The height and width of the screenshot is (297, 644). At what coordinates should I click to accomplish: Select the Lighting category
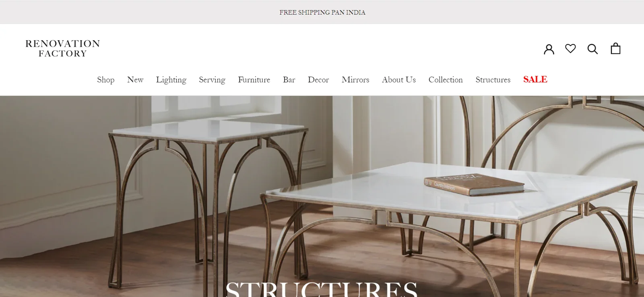tap(171, 80)
